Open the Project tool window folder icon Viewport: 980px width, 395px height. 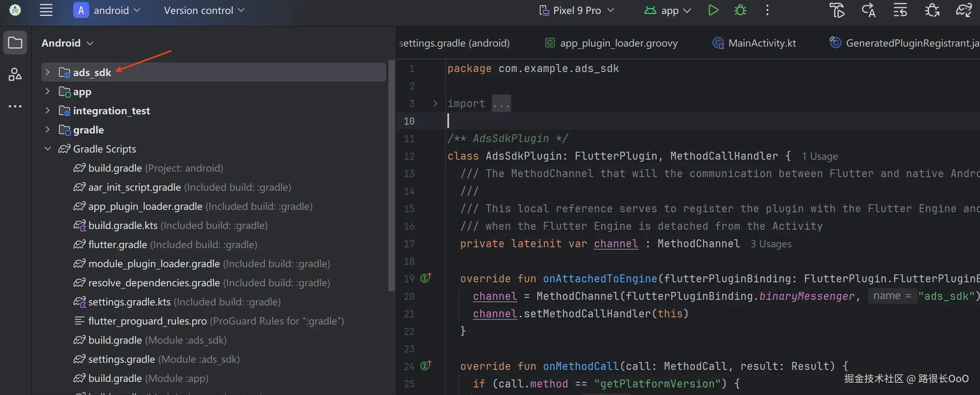click(15, 43)
